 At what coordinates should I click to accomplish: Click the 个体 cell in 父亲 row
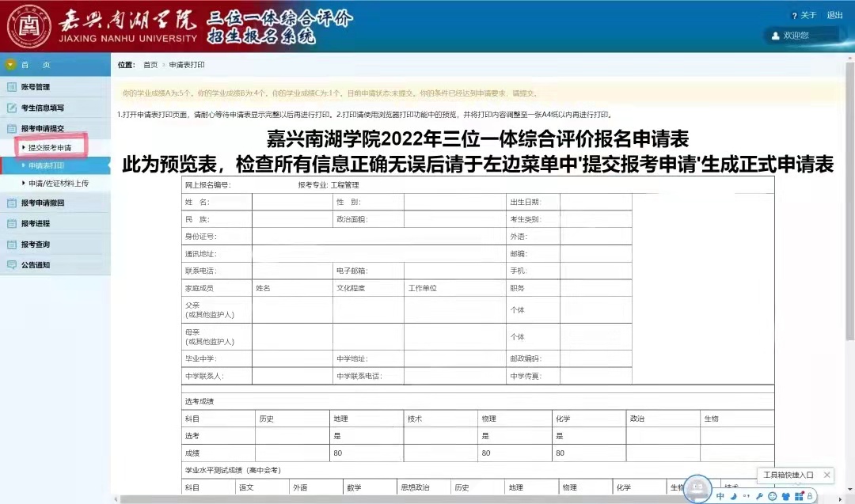click(533, 310)
